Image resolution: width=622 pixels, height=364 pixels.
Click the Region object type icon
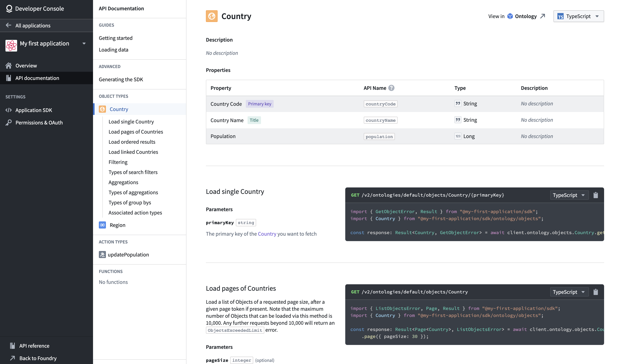pyautogui.click(x=102, y=225)
